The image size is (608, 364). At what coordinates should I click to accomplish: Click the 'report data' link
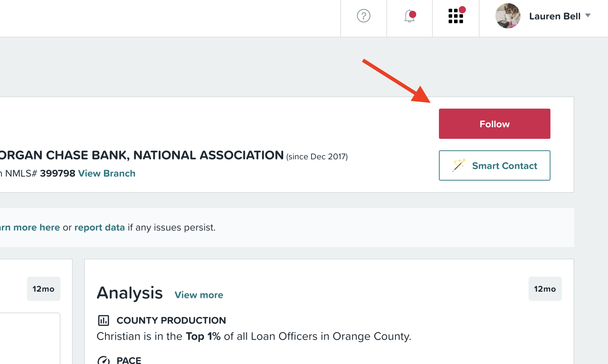pyautogui.click(x=100, y=227)
